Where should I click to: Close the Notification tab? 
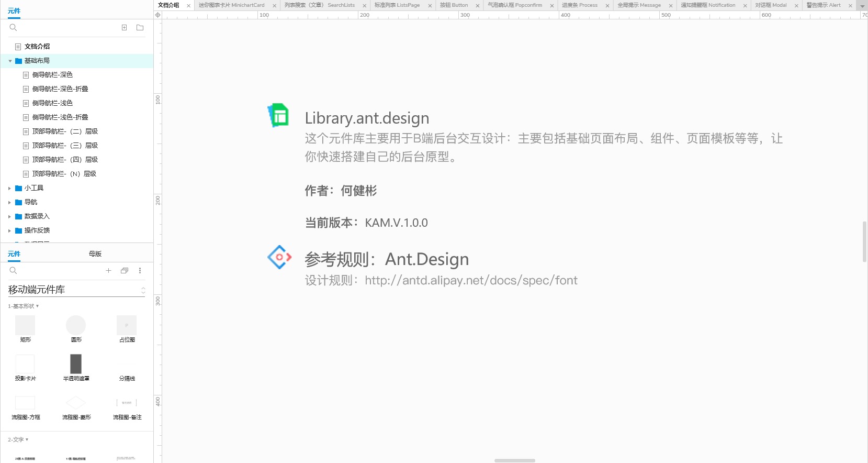745,6
